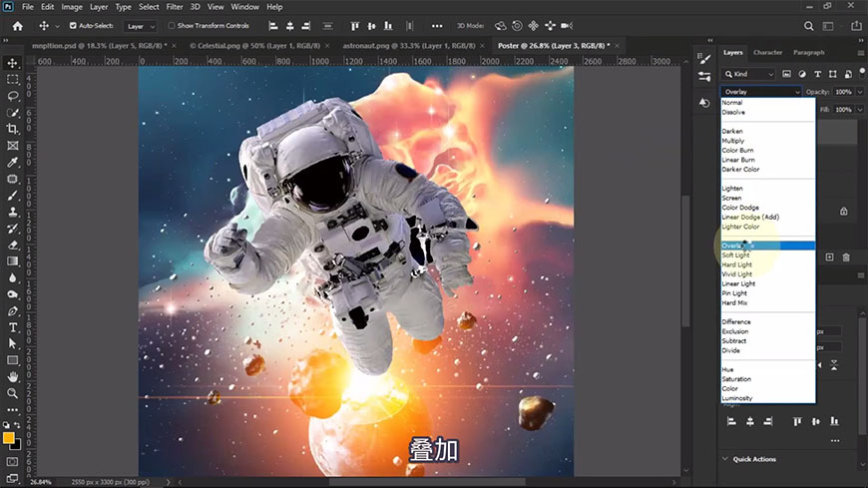Click the Share icon at top right
Image resolution: width=868 pixels, height=488 pixels.
[856, 26]
